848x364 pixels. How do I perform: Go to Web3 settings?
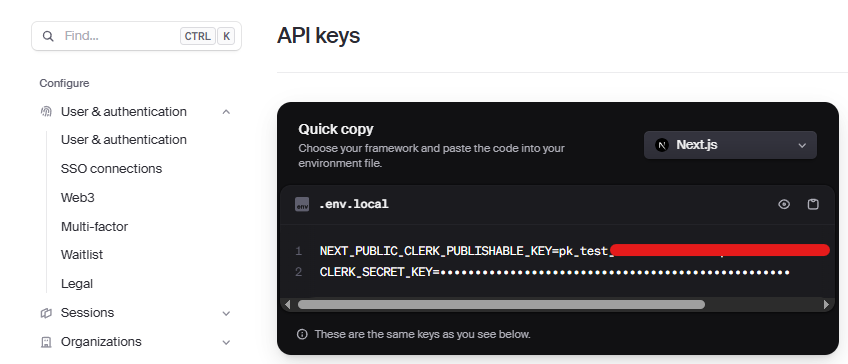[x=78, y=198]
